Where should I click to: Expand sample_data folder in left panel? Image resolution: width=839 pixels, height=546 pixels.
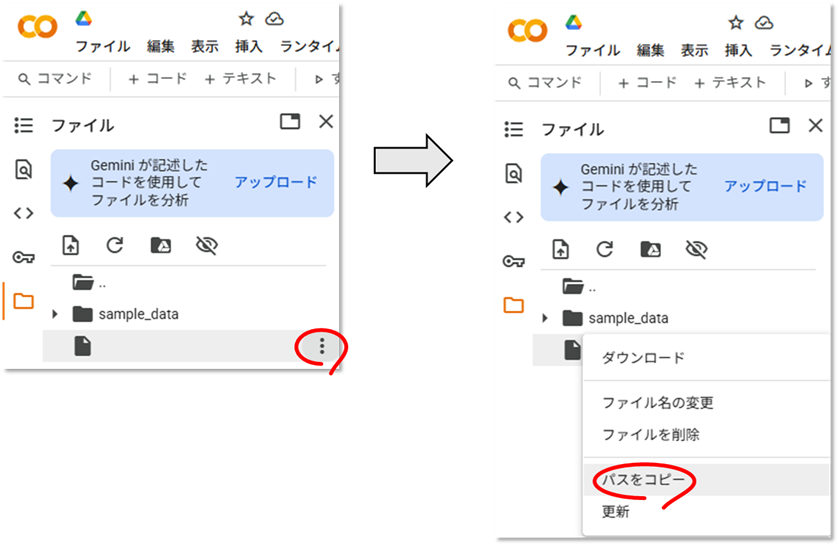point(55,314)
